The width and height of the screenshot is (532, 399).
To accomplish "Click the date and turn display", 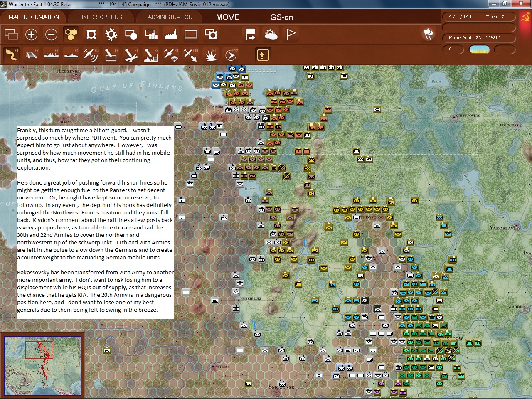I will 478,17.
